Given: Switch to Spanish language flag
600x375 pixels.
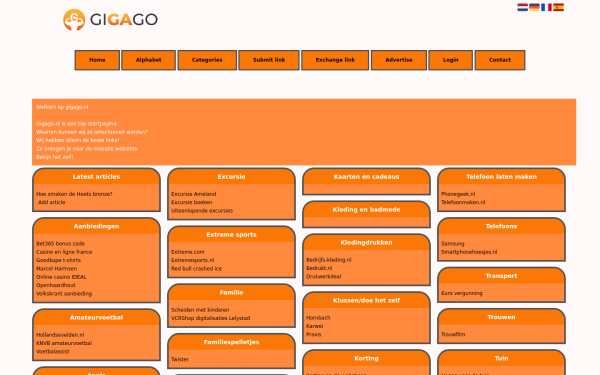Looking at the screenshot, I should point(558,7).
